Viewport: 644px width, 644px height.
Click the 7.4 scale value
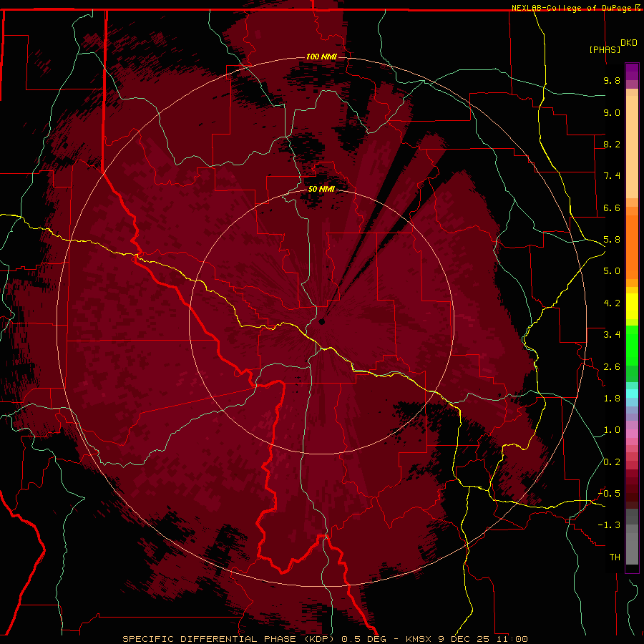pyautogui.click(x=612, y=176)
